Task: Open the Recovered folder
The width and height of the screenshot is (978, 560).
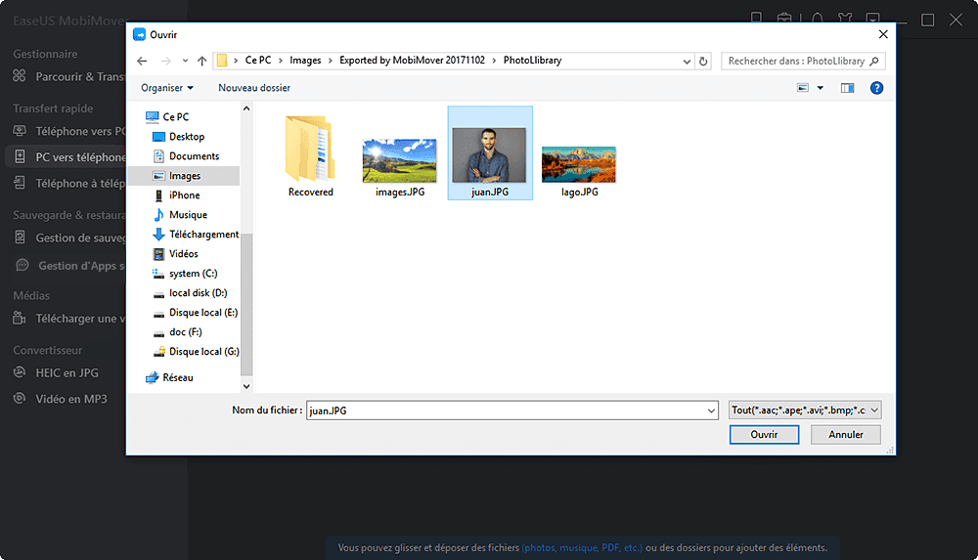Action: click(310, 156)
